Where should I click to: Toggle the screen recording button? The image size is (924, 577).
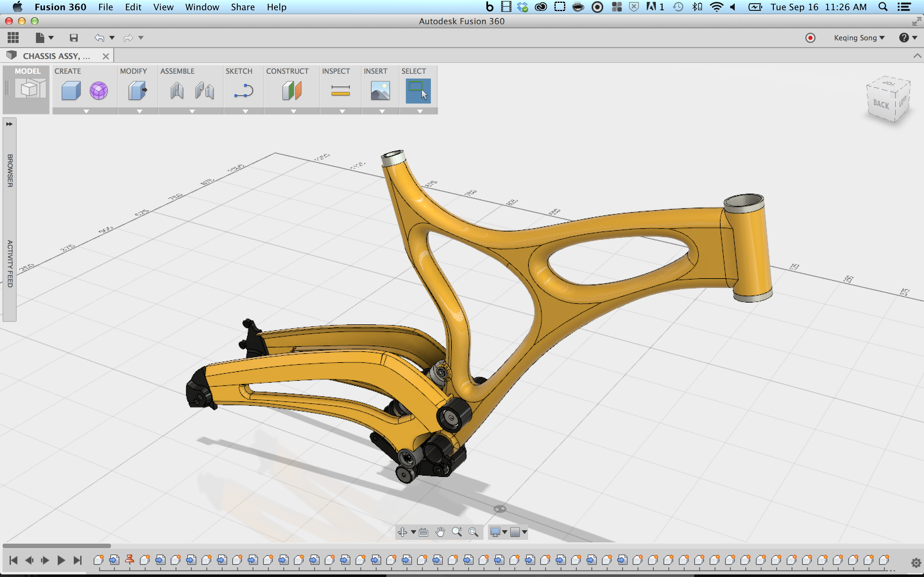pyautogui.click(x=810, y=38)
